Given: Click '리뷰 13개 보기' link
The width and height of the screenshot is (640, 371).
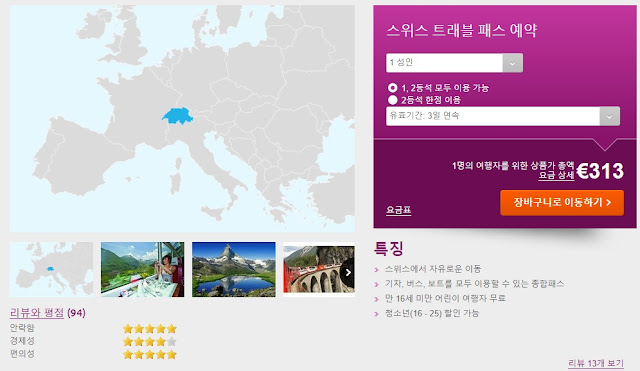Looking at the screenshot, I should pyautogui.click(x=596, y=363).
